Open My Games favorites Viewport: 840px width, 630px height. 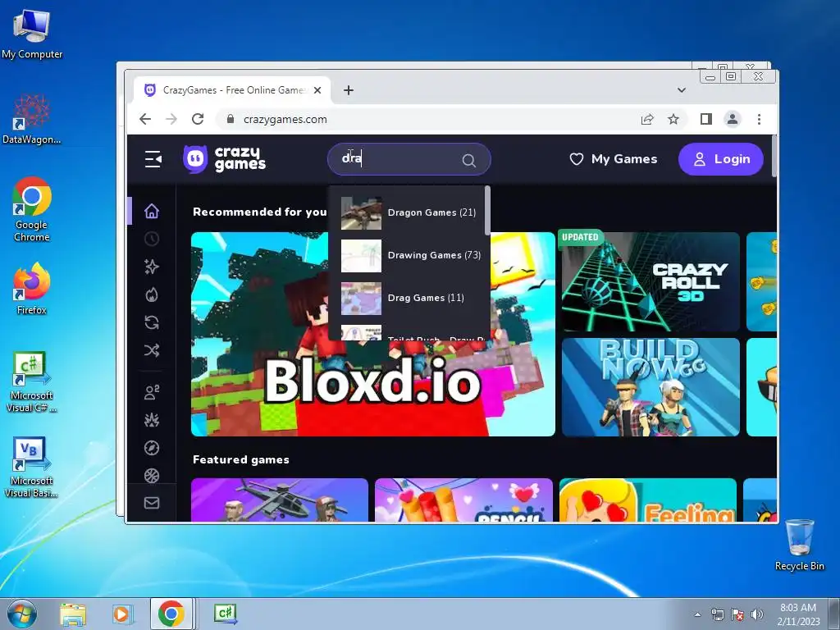click(x=614, y=159)
